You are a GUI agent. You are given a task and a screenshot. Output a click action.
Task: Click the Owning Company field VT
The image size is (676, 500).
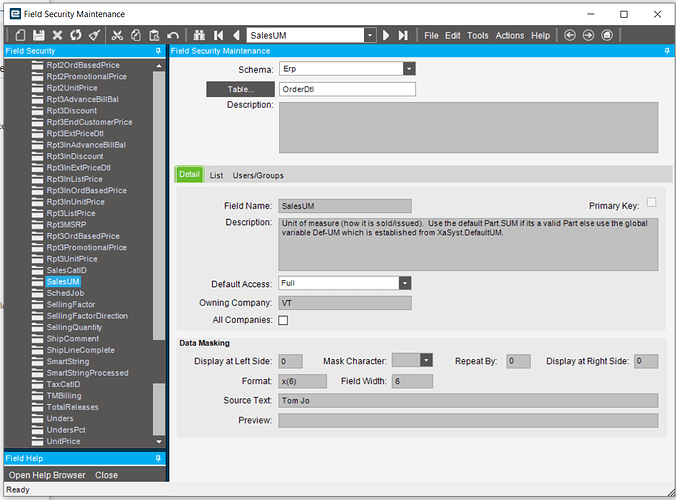[345, 303]
